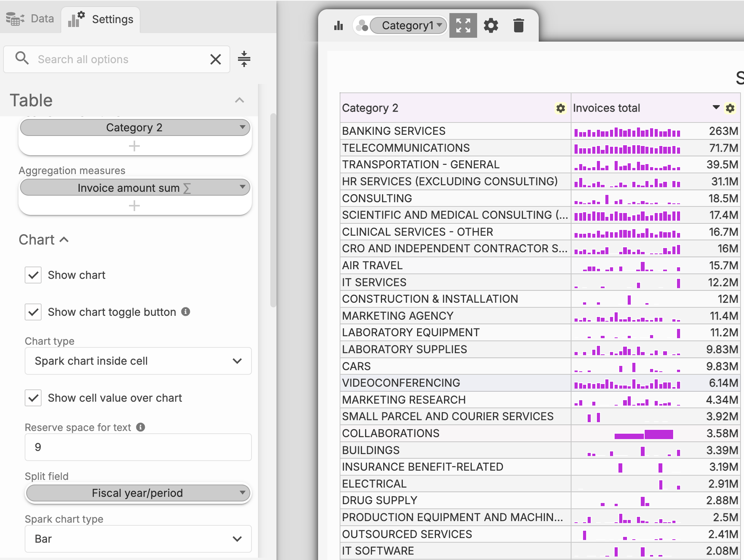
Task: Open the Category1 color pill dropdown
Action: point(408,26)
